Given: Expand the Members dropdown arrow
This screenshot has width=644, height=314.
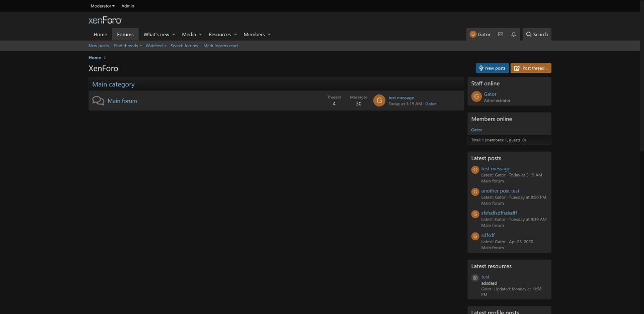Looking at the screenshot, I should 269,35.
